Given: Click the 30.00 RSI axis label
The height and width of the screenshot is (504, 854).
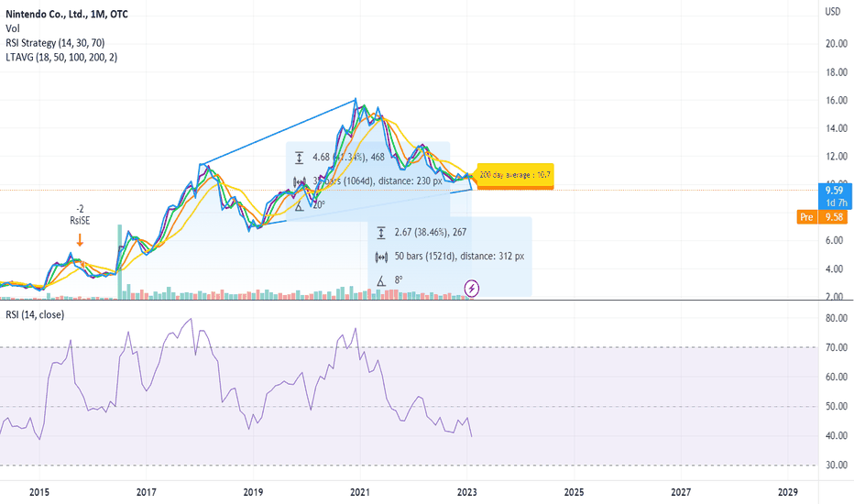Looking at the screenshot, I should coord(837,466).
